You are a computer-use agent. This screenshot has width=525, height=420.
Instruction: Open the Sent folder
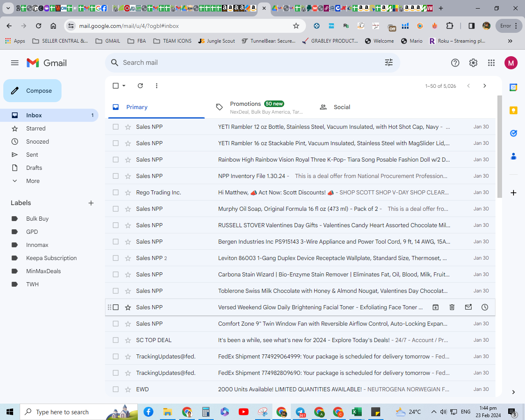49,155
